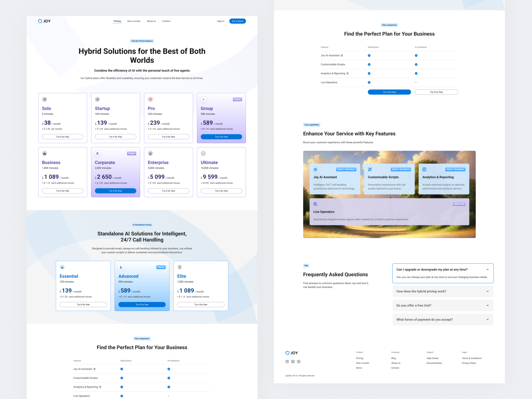
Task: Click Sign in in the header
Action: point(221,21)
